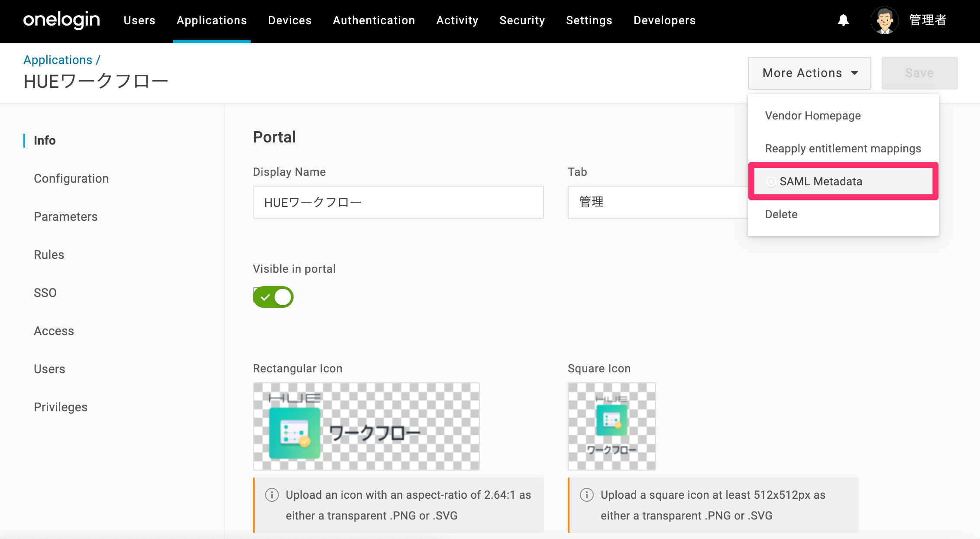Viewport: 980px width, 539px height.
Task: Open the Rules side tab
Action: click(49, 255)
